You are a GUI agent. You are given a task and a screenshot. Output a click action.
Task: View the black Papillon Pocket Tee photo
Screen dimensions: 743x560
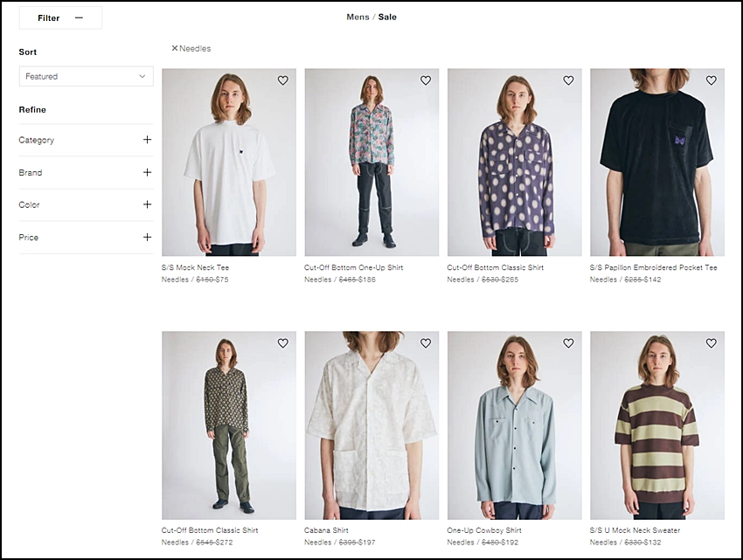(657, 162)
